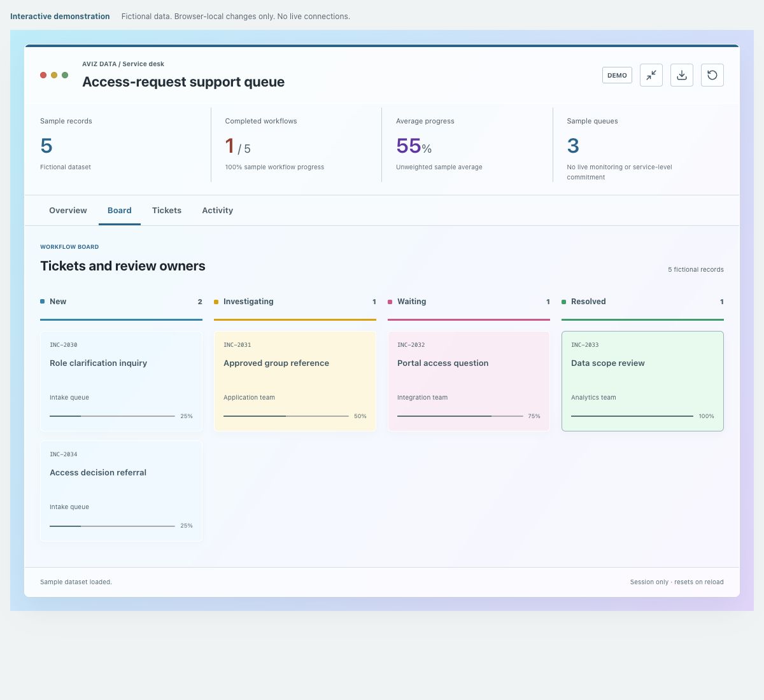Image resolution: width=764 pixels, height=700 pixels.
Task: Click the 'Sample dataset loaded.' status text
Action: 76,582
